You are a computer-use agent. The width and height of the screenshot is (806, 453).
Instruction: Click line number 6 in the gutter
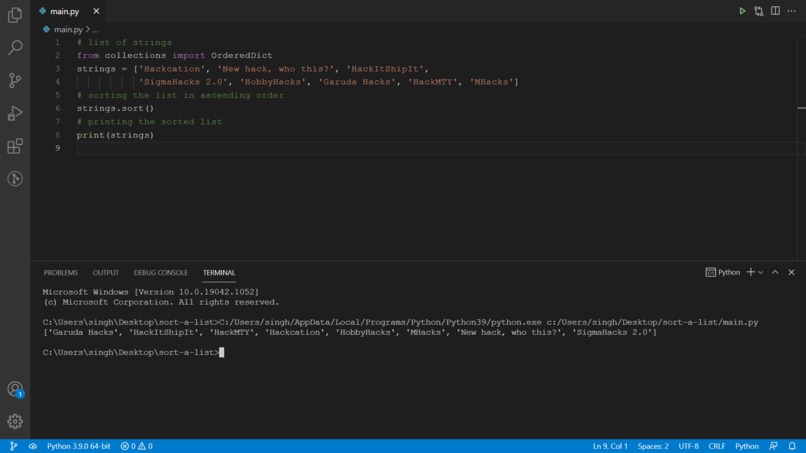tap(58, 108)
